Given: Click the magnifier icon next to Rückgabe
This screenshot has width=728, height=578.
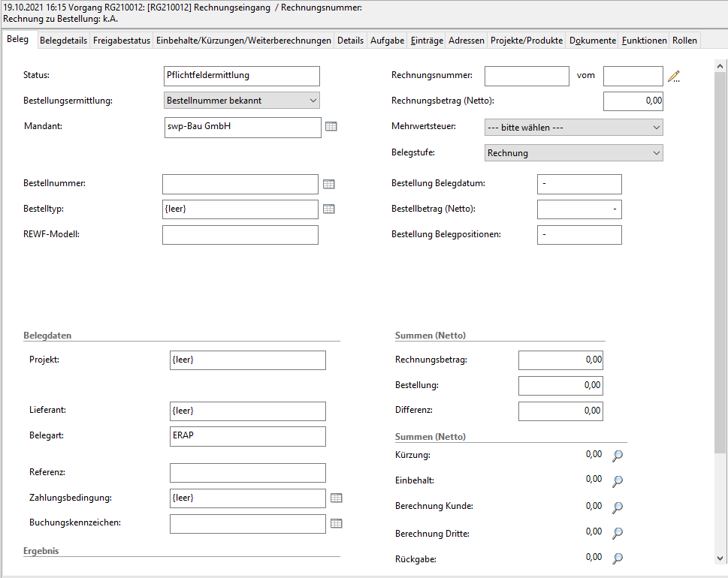Looking at the screenshot, I should click(x=618, y=558).
